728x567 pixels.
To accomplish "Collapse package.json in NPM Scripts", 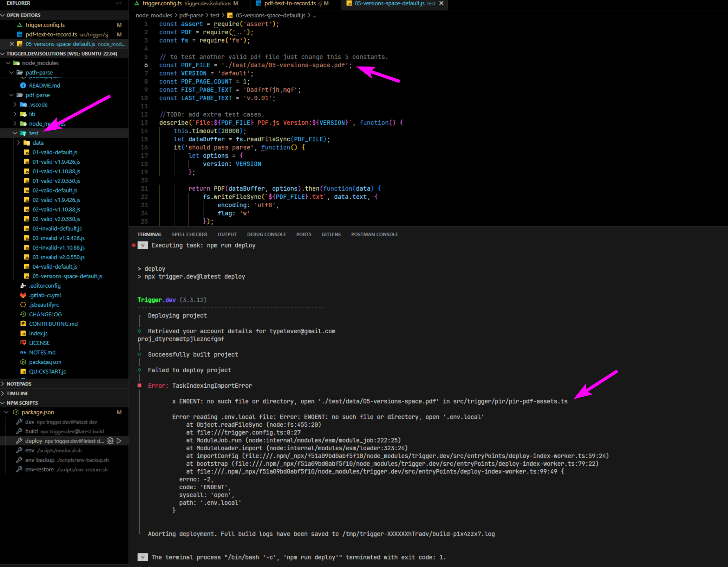I will 7,412.
